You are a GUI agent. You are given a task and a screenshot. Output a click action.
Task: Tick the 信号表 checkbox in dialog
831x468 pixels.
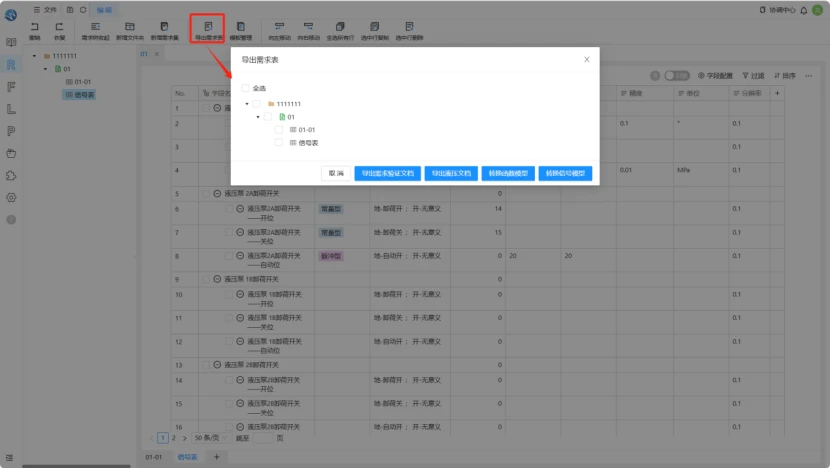point(279,143)
